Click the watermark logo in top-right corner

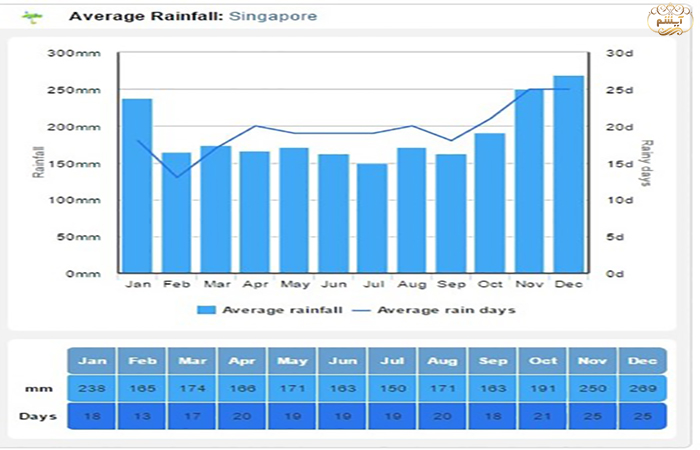coord(665,19)
